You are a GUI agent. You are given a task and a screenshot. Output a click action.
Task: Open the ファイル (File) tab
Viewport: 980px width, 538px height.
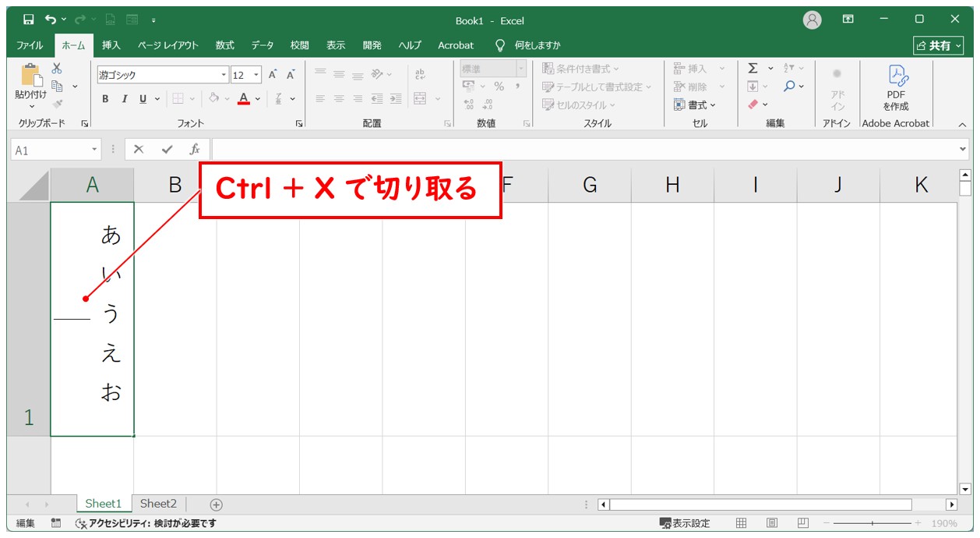(x=30, y=45)
